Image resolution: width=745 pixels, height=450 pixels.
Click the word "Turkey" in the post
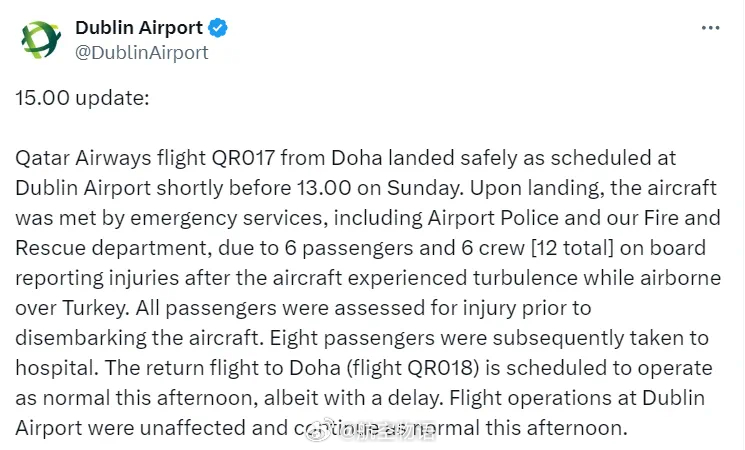(94, 308)
